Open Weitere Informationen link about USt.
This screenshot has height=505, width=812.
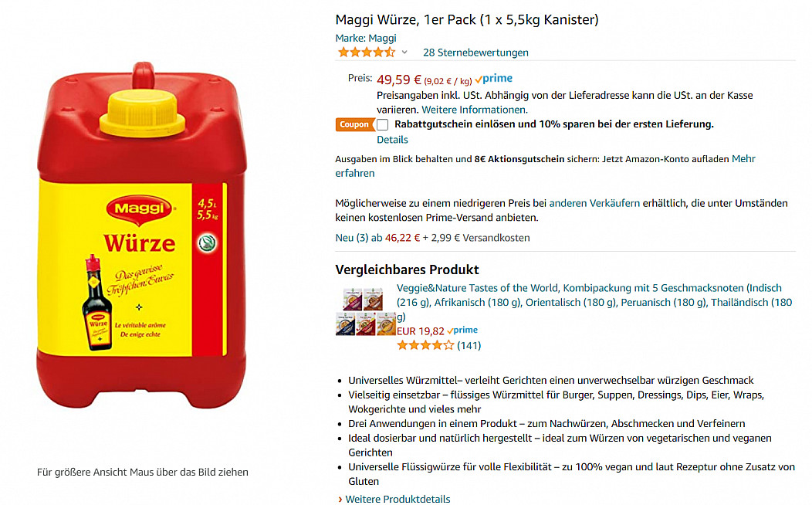click(x=475, y=110)
